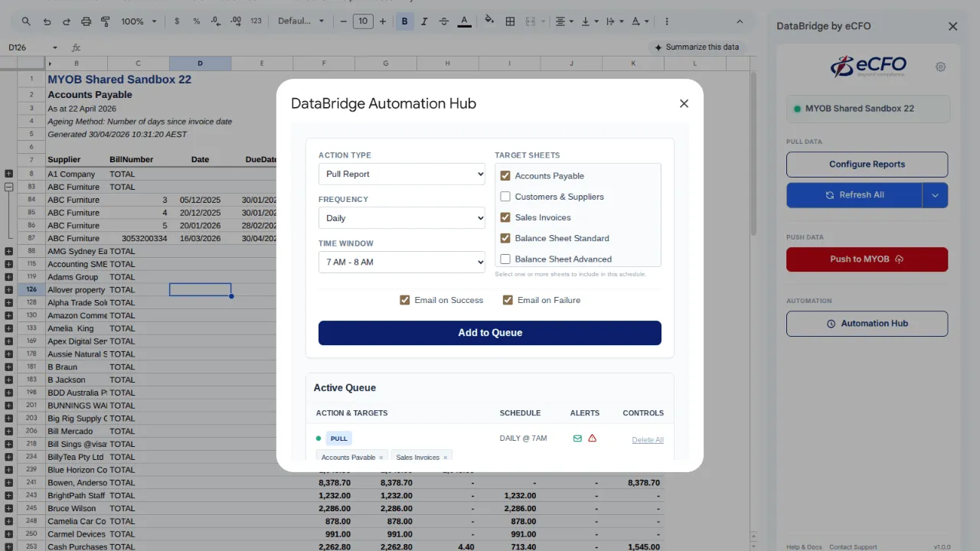Click Push to MYOB button
Image resolution: width=980 pixels, height=551 pixels.
pos(867,259)
